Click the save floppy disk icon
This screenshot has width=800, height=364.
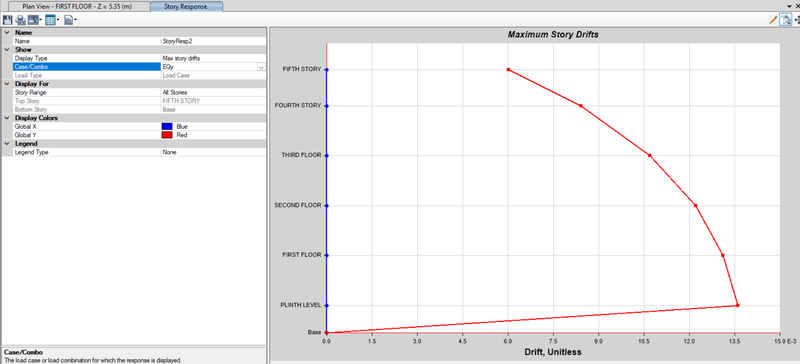(7, 20)
